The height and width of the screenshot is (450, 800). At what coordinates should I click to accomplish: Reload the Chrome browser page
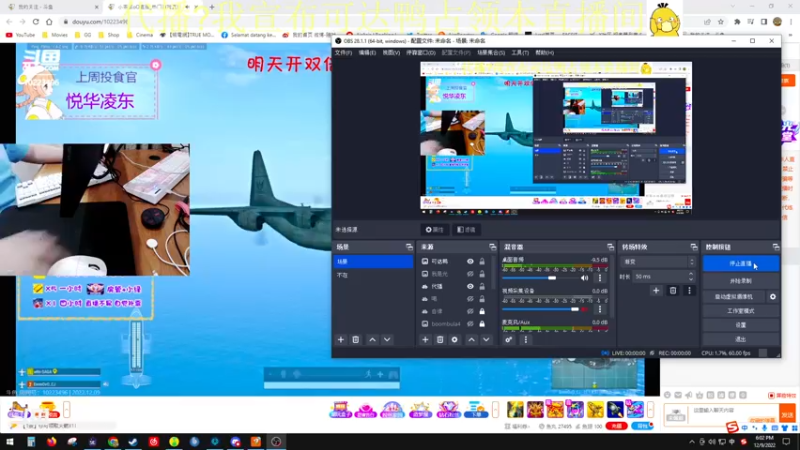pos(36,21)
